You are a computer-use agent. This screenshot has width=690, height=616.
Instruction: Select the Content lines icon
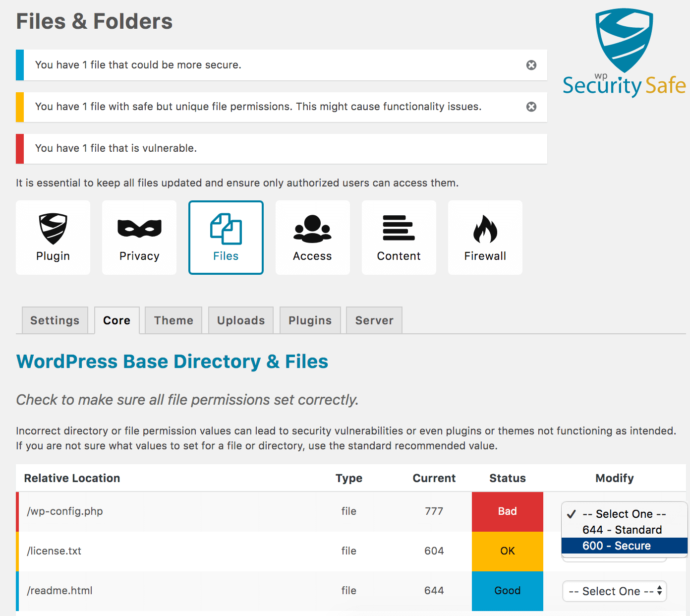(x=399, y=237)
